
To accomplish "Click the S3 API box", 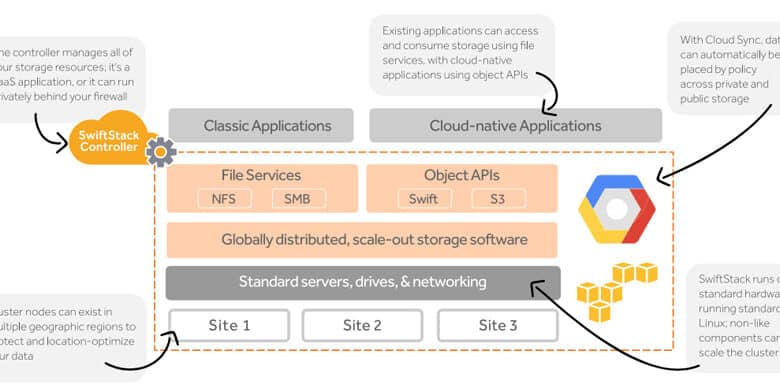I will [498, 199].
